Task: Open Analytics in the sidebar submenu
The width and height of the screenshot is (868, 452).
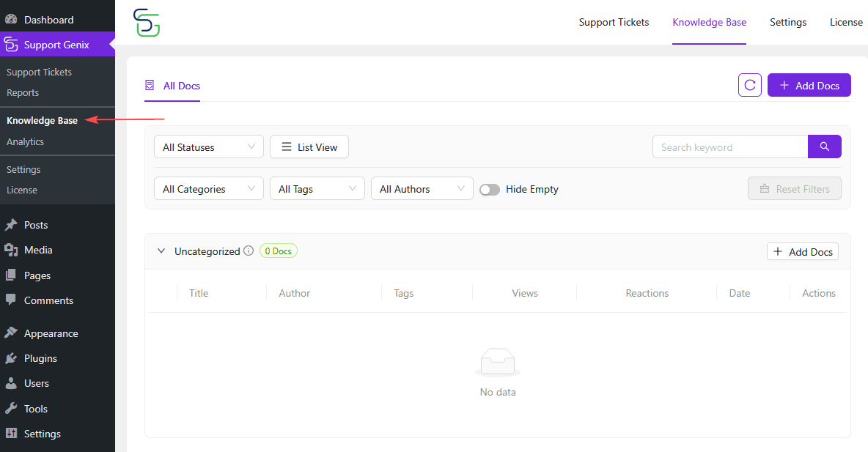Action: [25, 141]
